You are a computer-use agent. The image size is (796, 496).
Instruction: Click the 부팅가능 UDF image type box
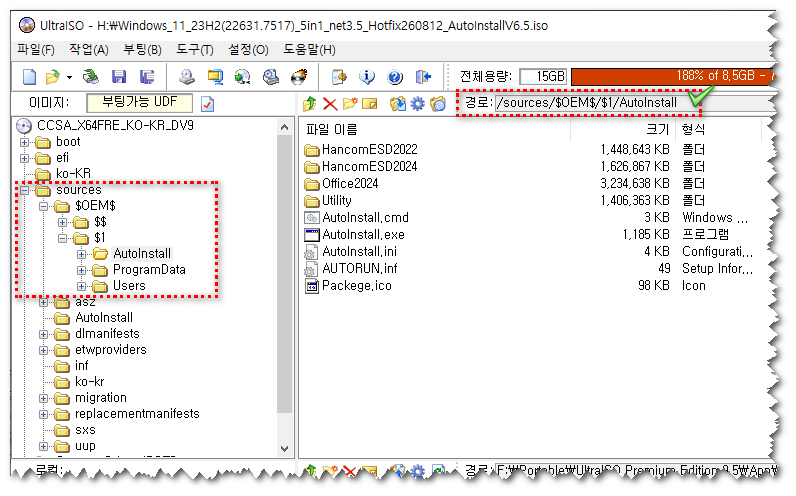point(140,102)
